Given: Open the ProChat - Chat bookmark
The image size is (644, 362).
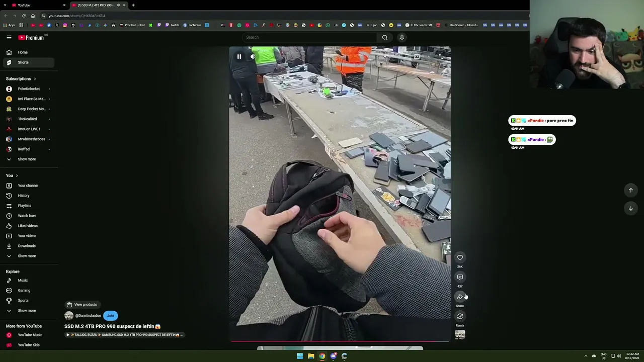Looking at the screenshot, I should tap(132, 25).
